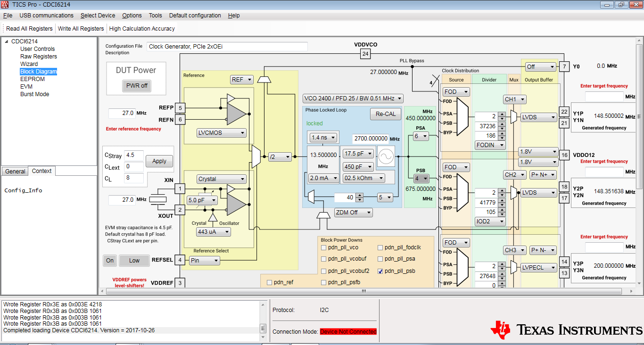Open the CH1 mux dropdown

515,99
